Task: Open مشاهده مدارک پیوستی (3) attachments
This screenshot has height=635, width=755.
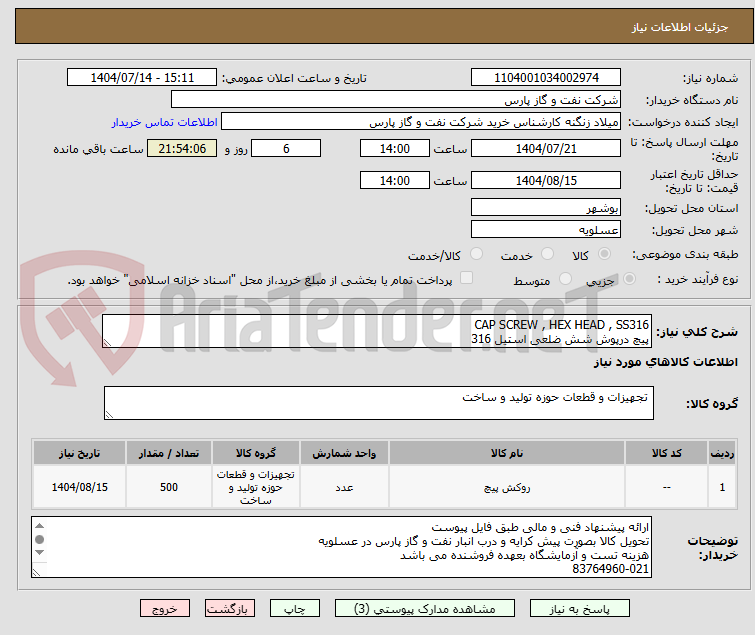Action: tap(425, 609)
